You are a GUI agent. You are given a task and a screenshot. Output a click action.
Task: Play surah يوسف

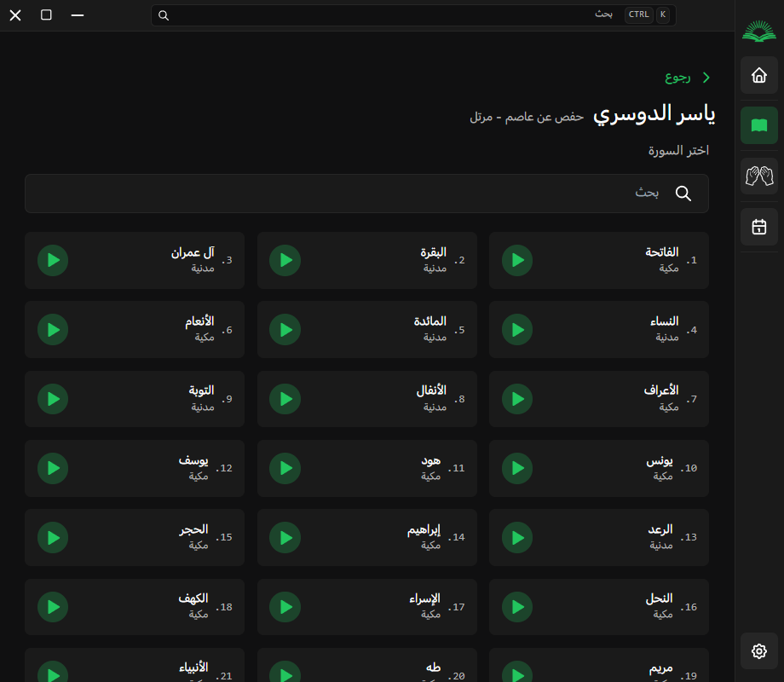click(x=53, y=468)
